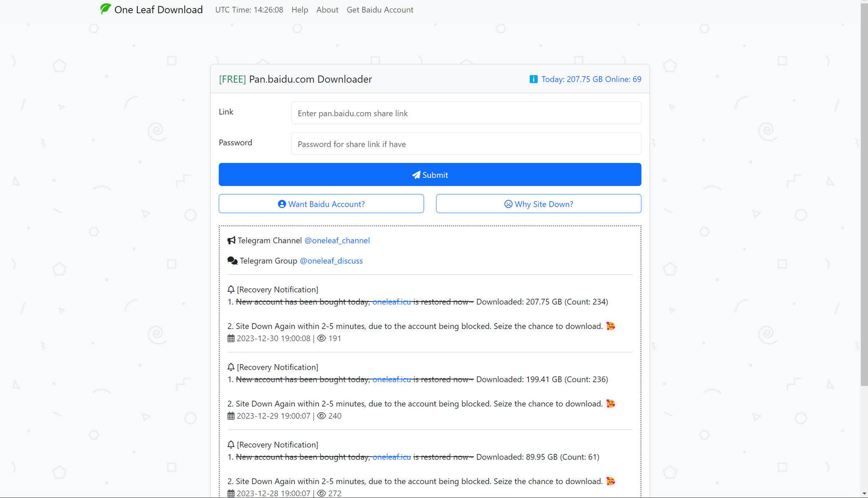This screenshot has height=498, width=868.
Task: Click the Get Baidu Account menu item
Action: click(380, 9)
